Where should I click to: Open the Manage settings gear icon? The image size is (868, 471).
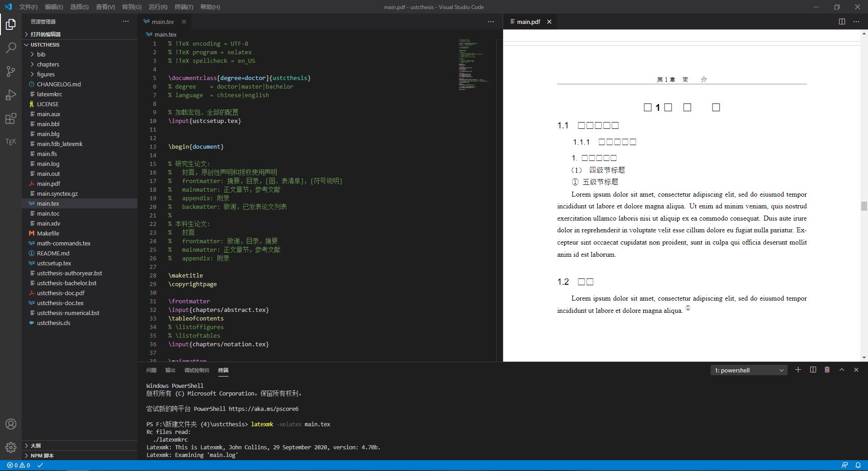[10, 447]
